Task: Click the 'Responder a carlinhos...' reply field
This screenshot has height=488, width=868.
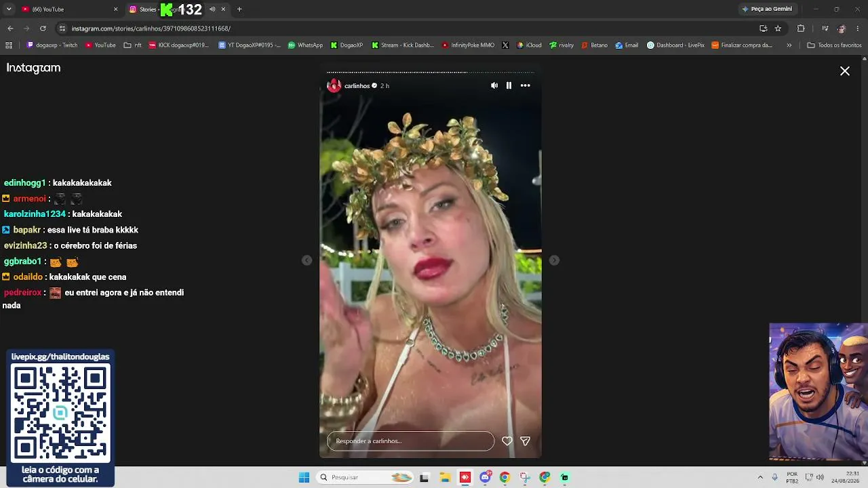Action: click(410, 441)
